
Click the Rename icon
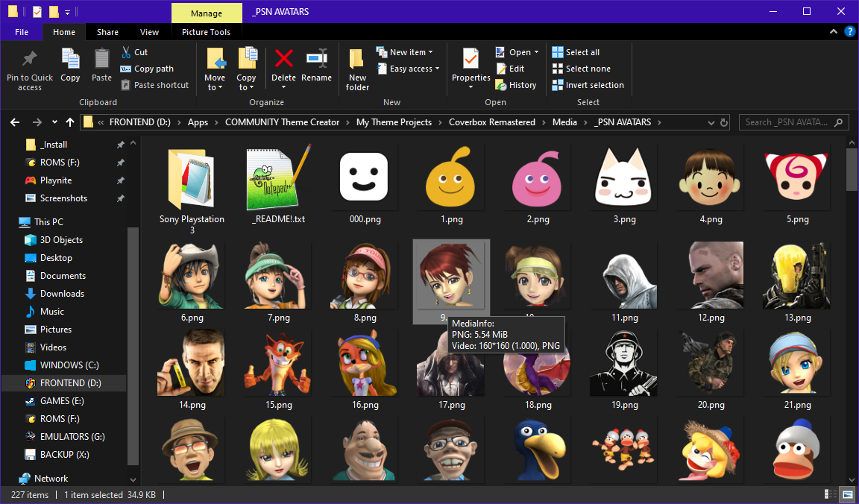[317, 58]
